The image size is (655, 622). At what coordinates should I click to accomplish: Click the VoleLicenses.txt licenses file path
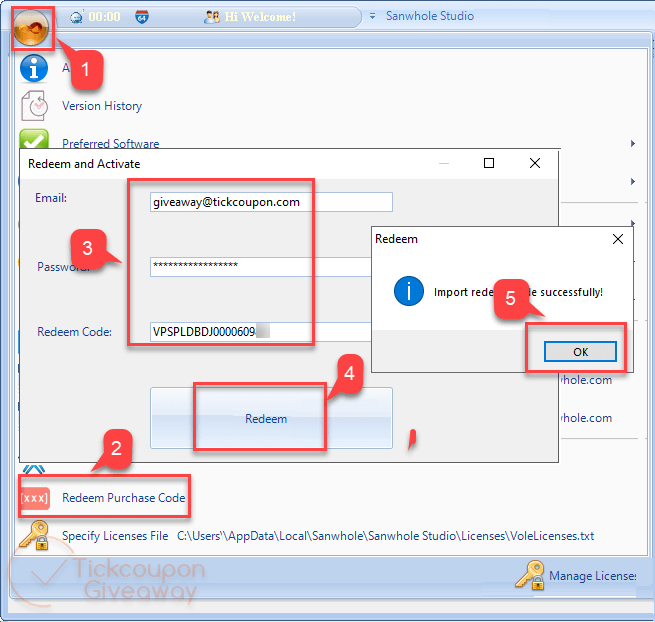point(385,536)
